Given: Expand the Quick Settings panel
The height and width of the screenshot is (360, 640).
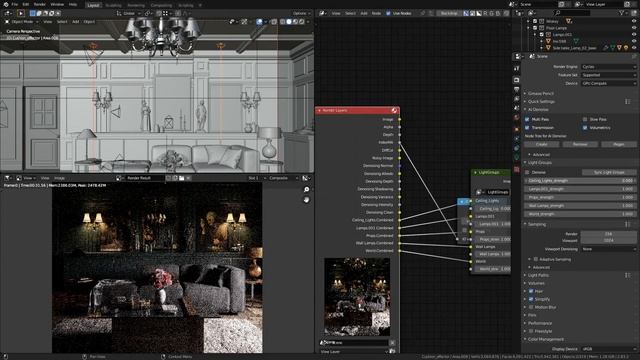Looking at the screenshot, I should 541,102.
